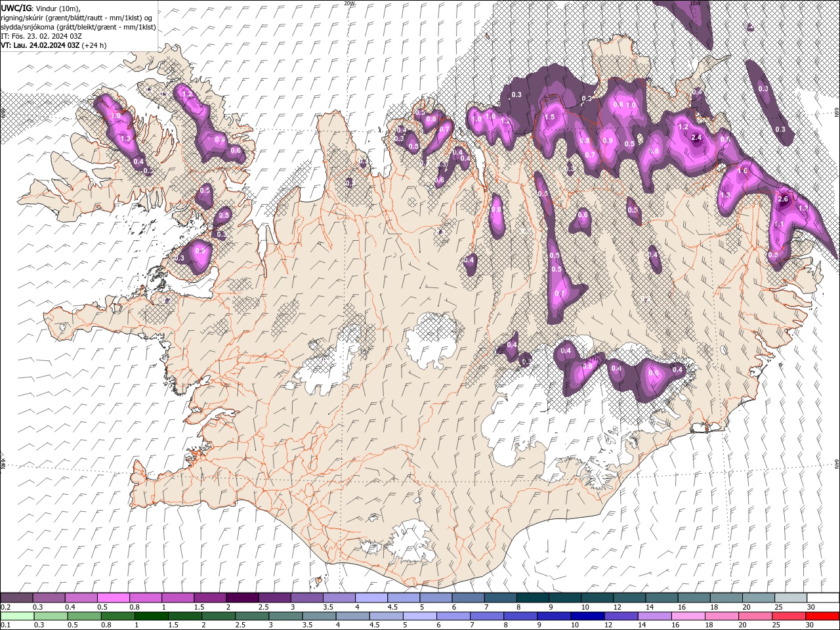Pick the white snow legend swatch labeled 30
The image size is (840, 630).
pos(823,598)
